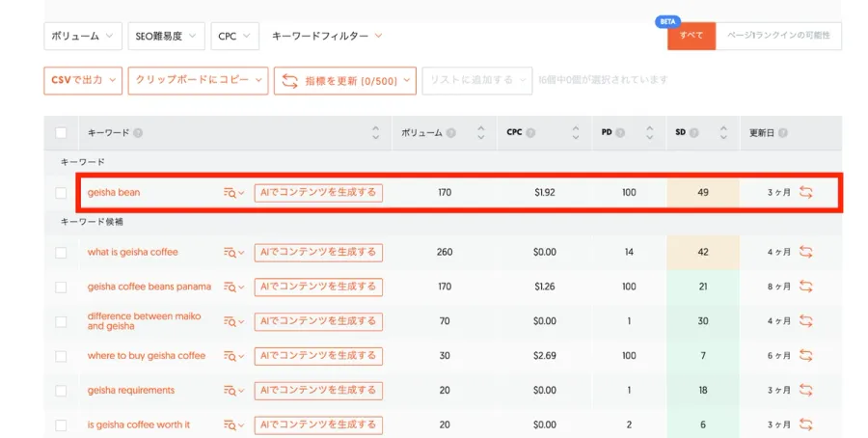Open the geisha coffee beans panama link
868x438 pixels.
149,287
